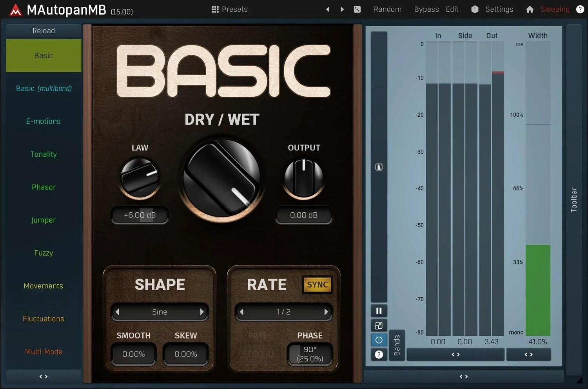
Task: Click the Presets label
Action: [234, 9]
